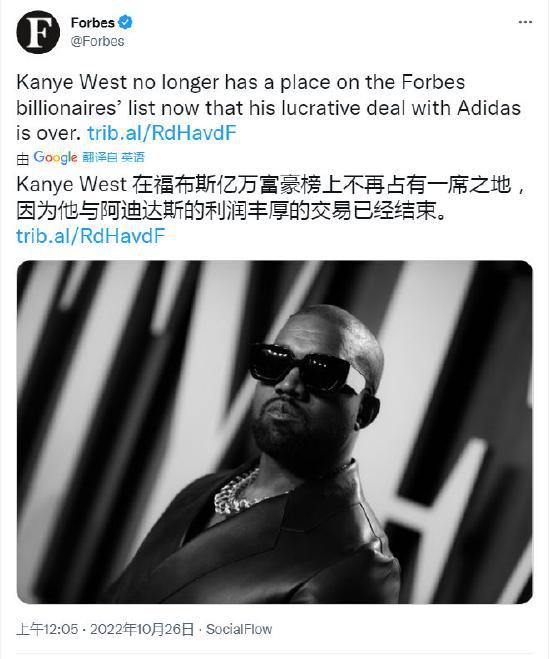Open the three-dot more options menu
This screenshot has width=550, height=659.
tap(525, 22)
